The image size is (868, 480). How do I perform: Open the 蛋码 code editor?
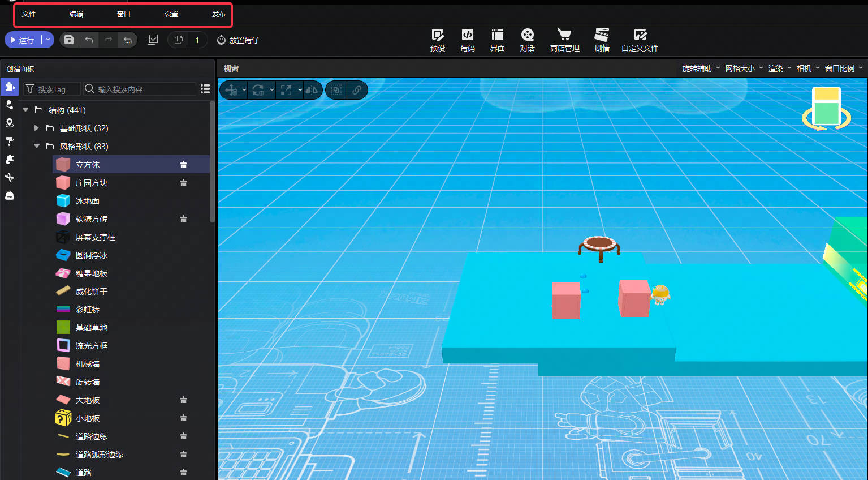(x=467, y=40)
